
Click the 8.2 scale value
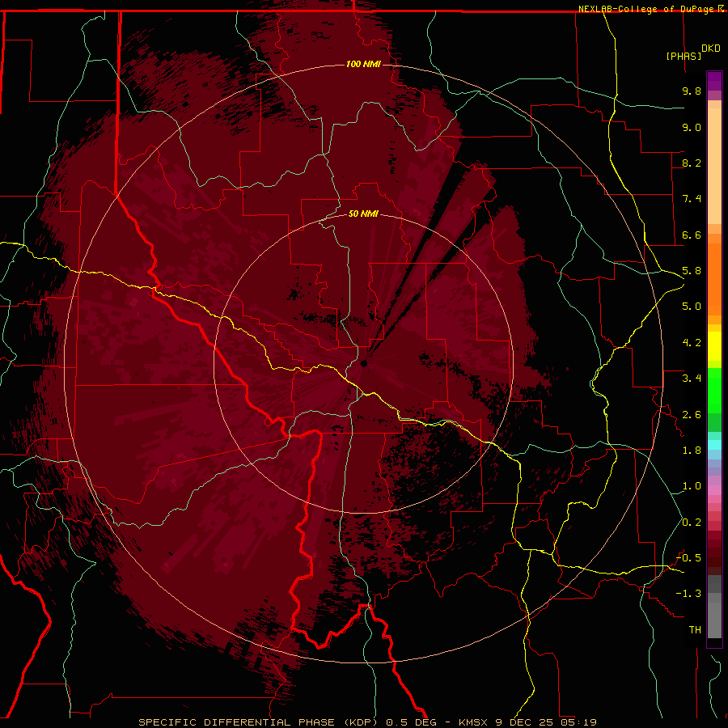click(692, 163)
